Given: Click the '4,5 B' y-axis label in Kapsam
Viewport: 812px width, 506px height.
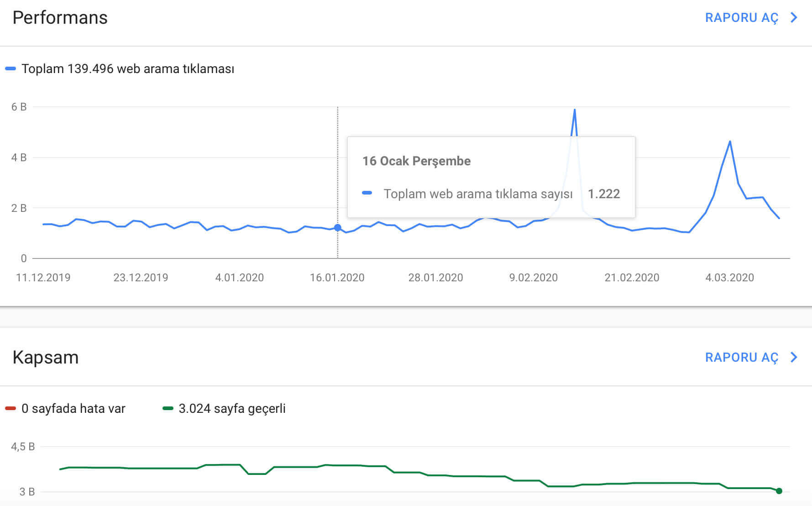Looking at the screenshot, I should 23,447.
